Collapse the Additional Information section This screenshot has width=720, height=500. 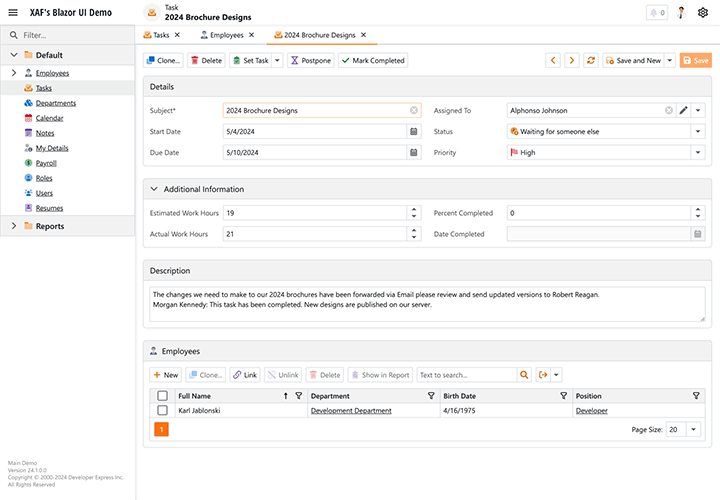[x=154, y=189]
